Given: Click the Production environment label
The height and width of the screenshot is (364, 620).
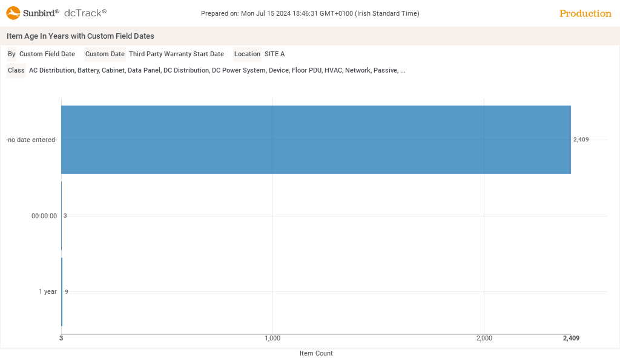Looking at the screenshot, I should (x=585, y=13).
